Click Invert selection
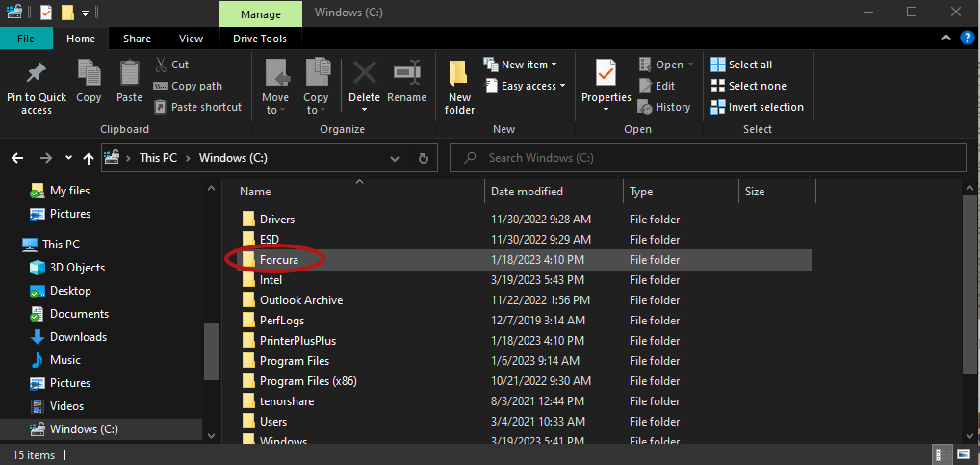Screen dimensions: 980x465 pyautogui.click(x=758, y=107)
